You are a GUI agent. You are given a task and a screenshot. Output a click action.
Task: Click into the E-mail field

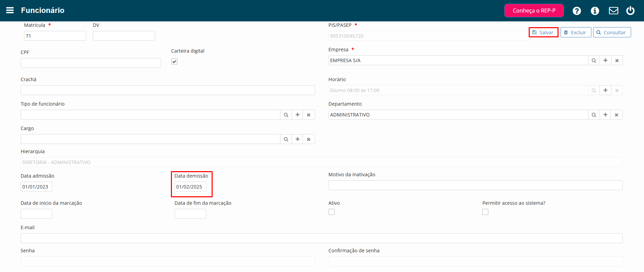pos(321,238)
